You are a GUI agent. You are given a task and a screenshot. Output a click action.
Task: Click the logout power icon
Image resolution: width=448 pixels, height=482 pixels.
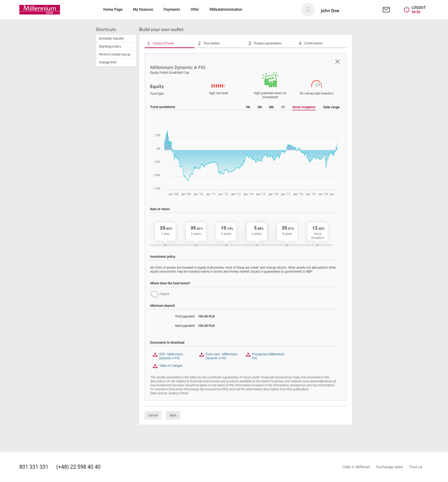pyautogui.click(x=406, y=10)
